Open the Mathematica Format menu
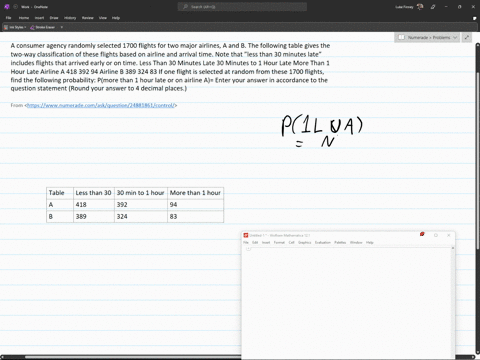 pos(279,243)
